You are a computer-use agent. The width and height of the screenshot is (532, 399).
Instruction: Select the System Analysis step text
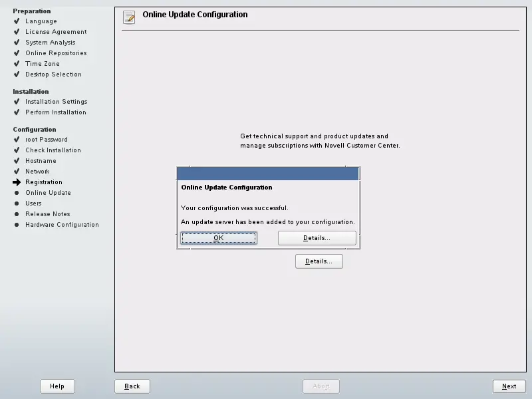coord(51,43)
